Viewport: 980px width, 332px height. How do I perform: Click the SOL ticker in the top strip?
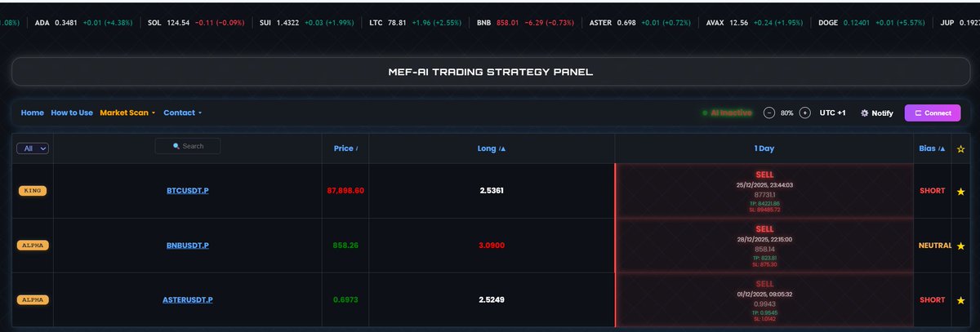pos(198,23)
